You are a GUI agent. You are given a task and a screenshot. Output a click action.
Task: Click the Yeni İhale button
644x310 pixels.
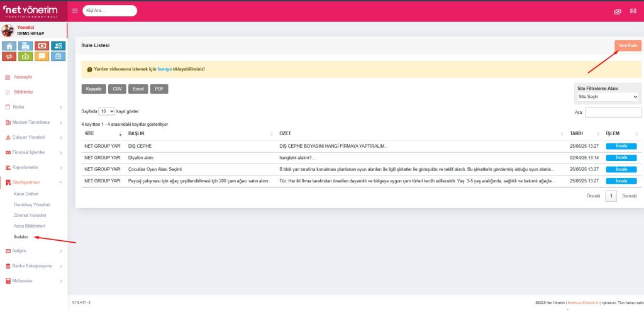pos(628,46)
